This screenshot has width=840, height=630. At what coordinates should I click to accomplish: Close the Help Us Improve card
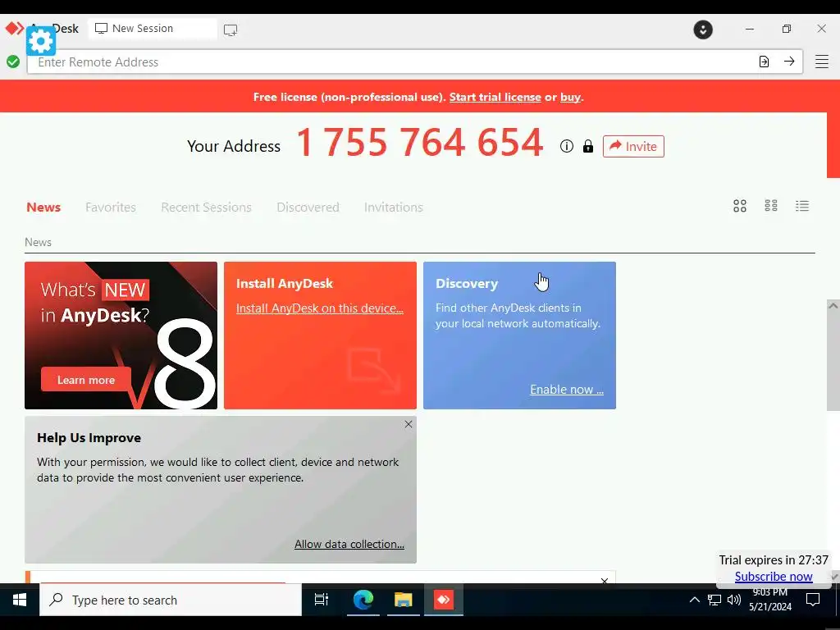coord(409,424)
